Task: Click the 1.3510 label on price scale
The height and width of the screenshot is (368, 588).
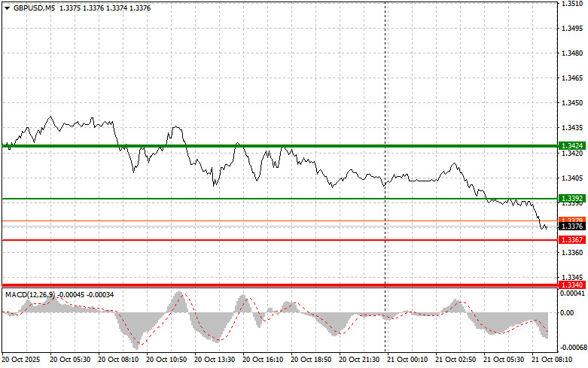Action: click(x=571, y=4)
